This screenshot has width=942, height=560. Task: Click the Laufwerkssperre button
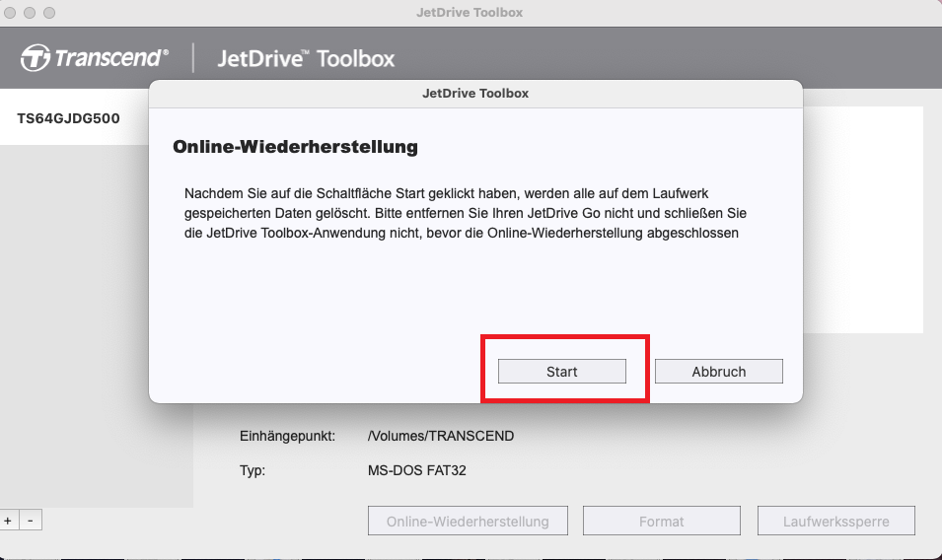(835, 521)
